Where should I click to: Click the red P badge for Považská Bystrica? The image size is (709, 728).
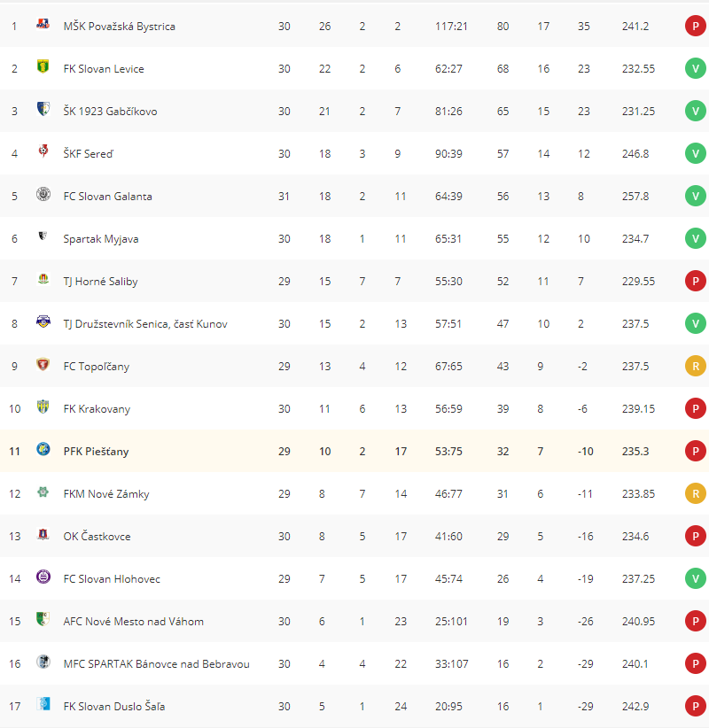pos(695,26)
